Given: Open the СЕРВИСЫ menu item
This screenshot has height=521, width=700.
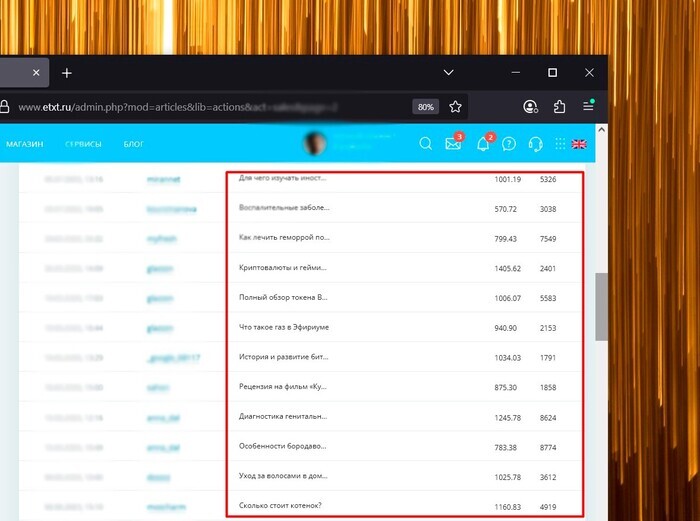Looking at the screenshot, I should (x=83, y=144).
